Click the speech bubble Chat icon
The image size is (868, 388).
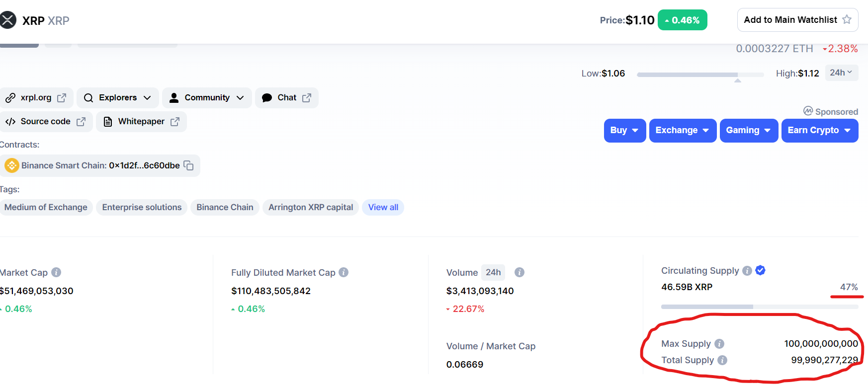coord(267,98)
